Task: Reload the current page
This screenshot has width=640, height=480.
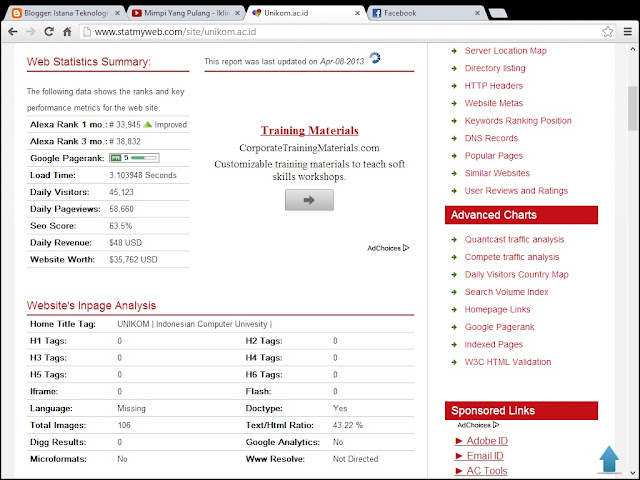Action: 49,31
